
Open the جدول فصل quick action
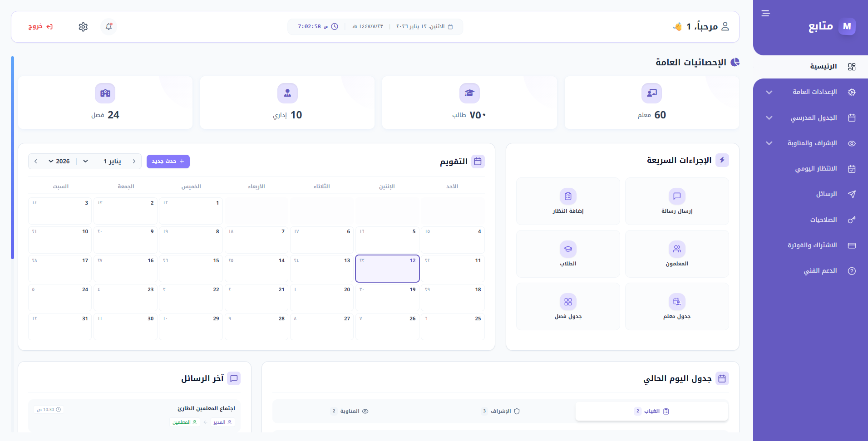(x=568, y=307)
